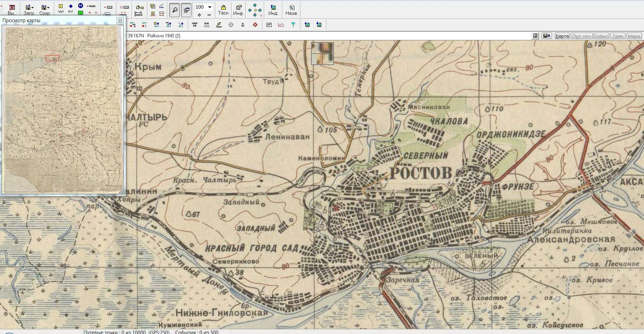This screenshot has height=334, width=644.
Task: Click the Инф. map info button
Action: pyautogui.click(x=239, y=10)
